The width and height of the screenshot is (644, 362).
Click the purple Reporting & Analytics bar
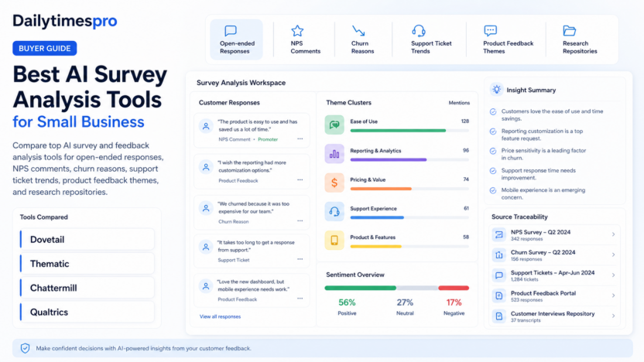point(389,159)
